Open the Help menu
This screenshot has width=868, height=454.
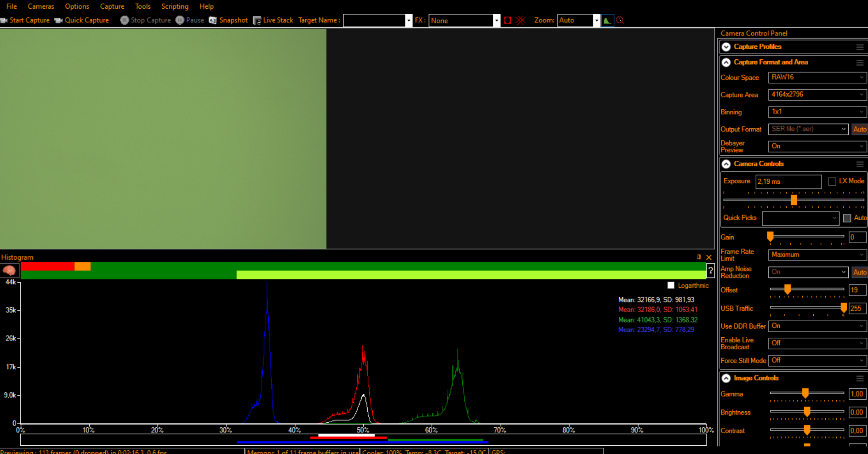[x=206, y=6]
